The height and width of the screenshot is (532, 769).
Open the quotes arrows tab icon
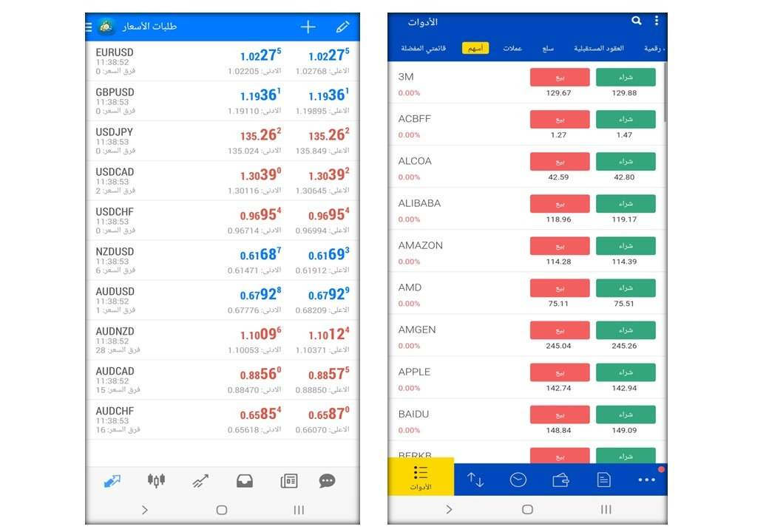coord(112,481)
